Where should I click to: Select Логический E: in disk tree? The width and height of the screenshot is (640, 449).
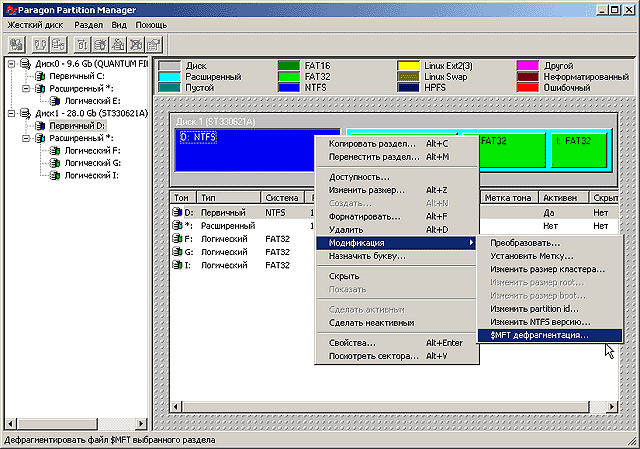click(92, 101)
